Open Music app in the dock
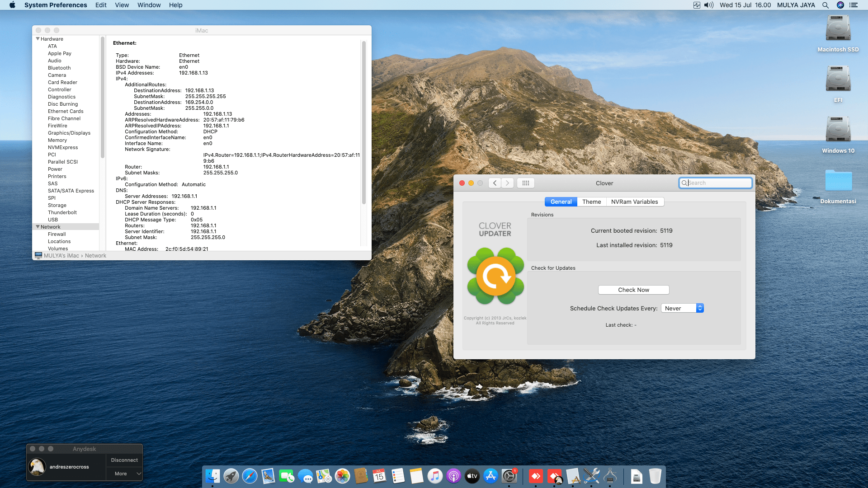868x488 pixels. point(435,476)
